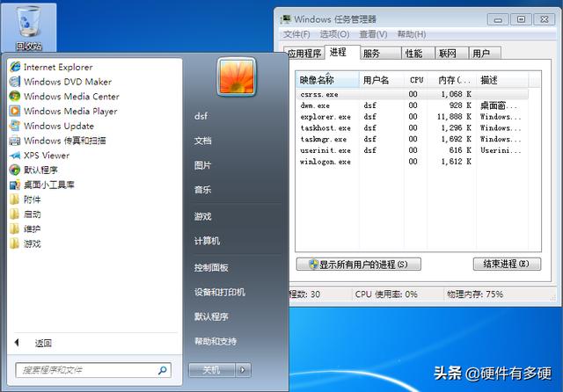Expand the 游戏 folder in programs list
Screen dimensions: 563x392
click(26, 243)
